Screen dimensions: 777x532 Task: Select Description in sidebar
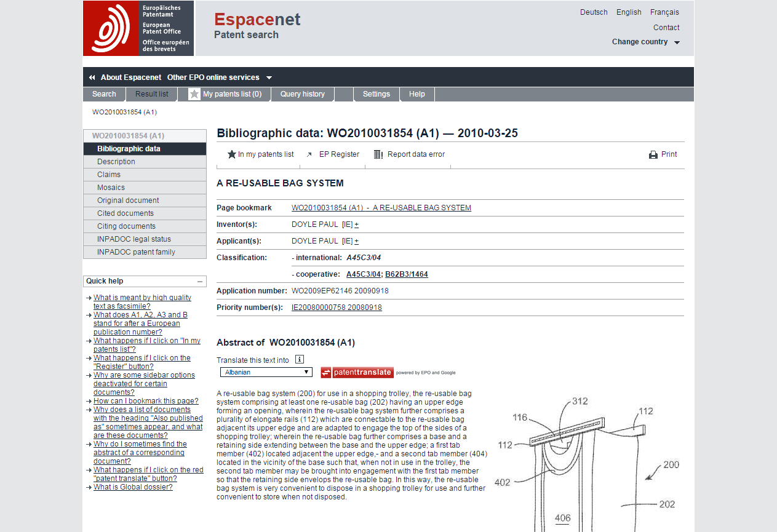pos(145,162)
